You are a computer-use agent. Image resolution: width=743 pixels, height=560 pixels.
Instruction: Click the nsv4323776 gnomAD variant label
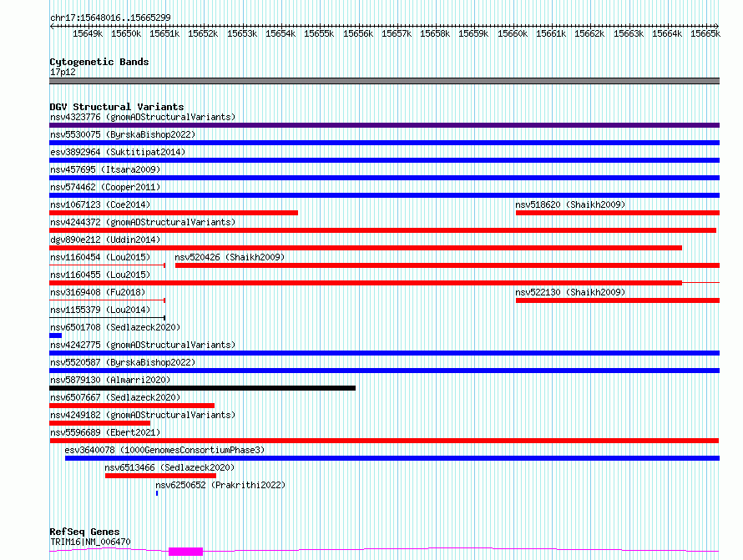(143, 117)
